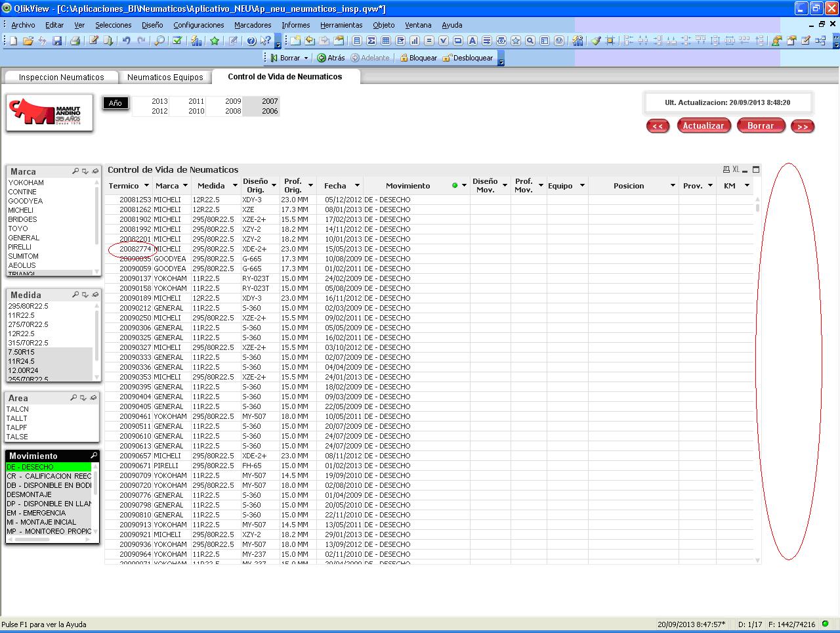Open Marca column header dropdown arrow
The image size is (840, 633).
coord(185,186)
